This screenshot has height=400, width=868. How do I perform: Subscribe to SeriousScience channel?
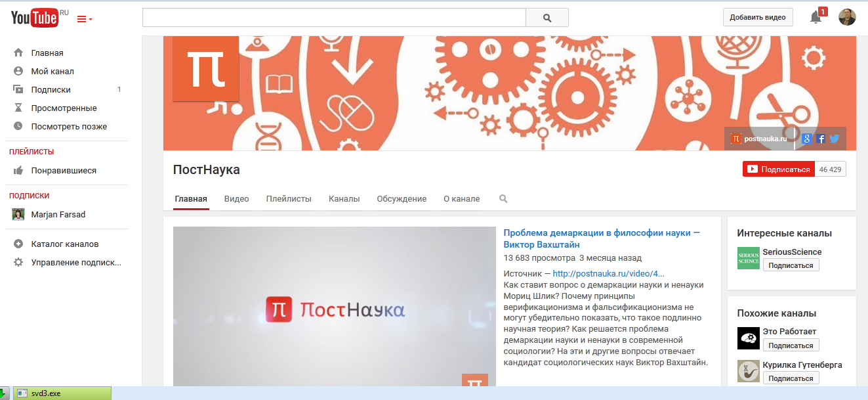click(x=791, y=265)
